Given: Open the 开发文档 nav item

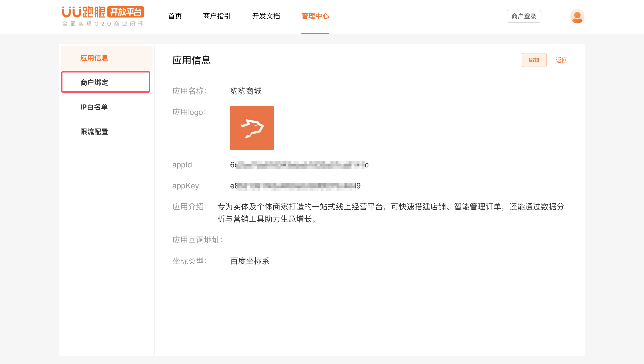Looking at the screenshot, I should pyautogui.click(x=266, y=16).
